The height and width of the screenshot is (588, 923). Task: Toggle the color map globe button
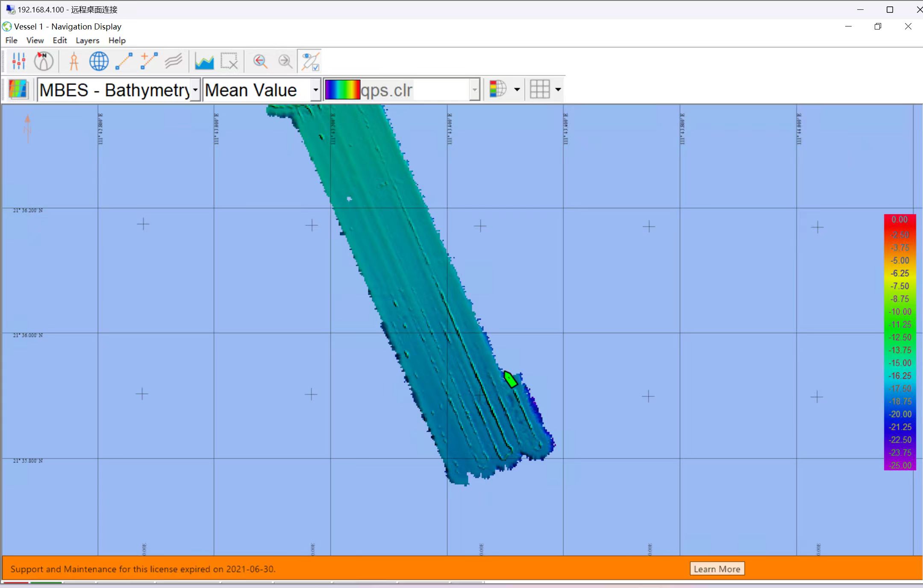(498, 89)
